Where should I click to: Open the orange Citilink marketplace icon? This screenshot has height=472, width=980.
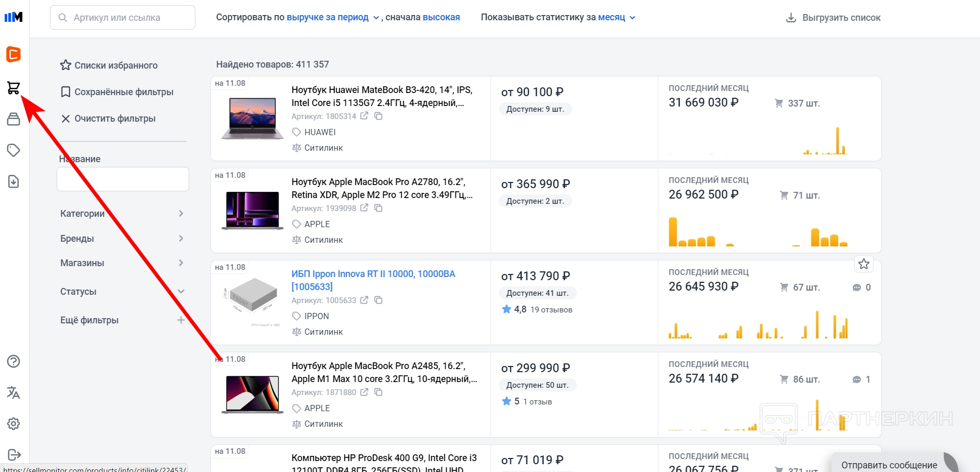point(14,54)
